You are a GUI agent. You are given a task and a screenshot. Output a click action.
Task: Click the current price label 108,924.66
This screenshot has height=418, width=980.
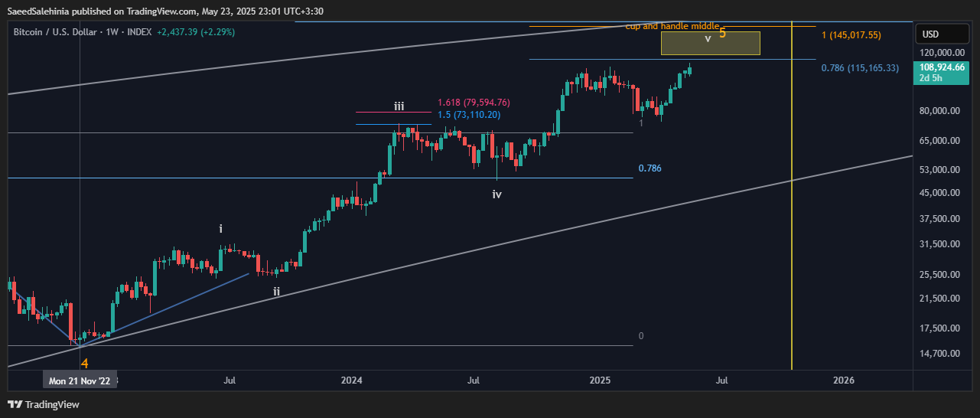(x=943, y=67)
